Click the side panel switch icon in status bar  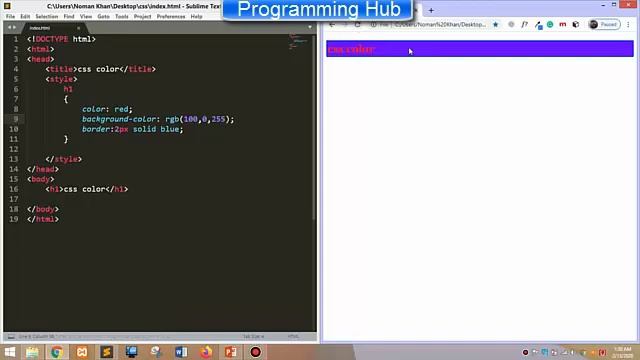(x=11, y=337)
